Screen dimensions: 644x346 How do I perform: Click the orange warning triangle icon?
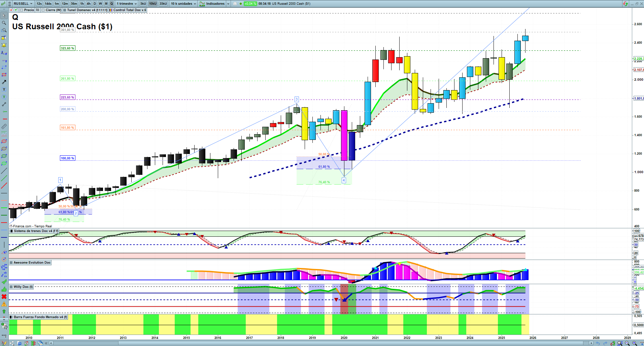click(x=4, y=304)
